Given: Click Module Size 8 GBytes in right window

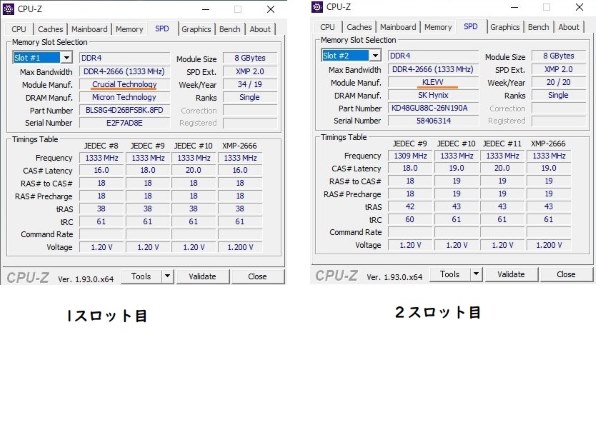Looking at the screenshot, I should point(559,56).
